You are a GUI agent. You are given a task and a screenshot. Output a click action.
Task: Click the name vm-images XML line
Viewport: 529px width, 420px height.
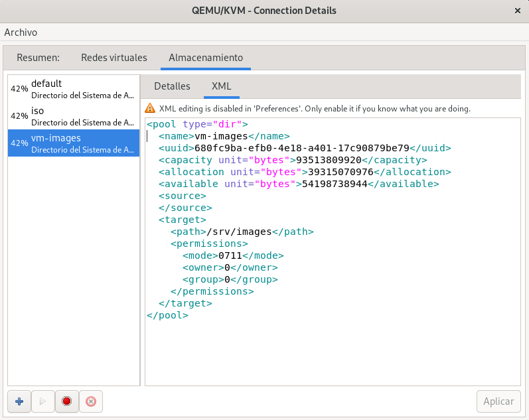tap(224, 136)
